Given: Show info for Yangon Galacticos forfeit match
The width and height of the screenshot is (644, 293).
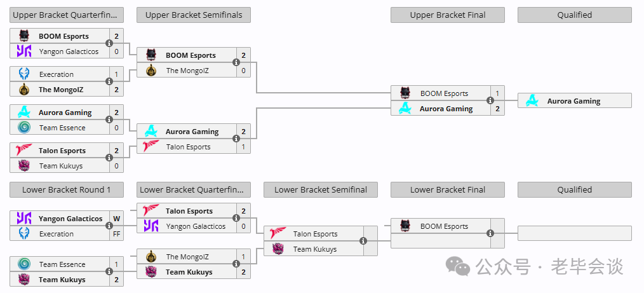Looking at the screenshot, I should 109,226.
